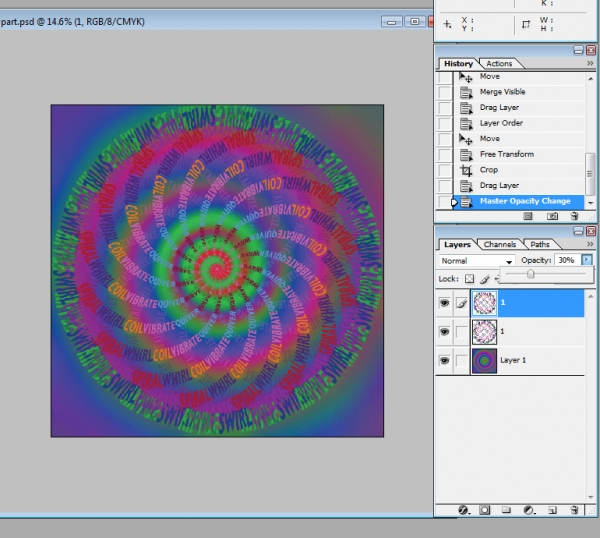Click the transform icon beside W H readout
Image resolution: width=600 pixels, height=538 pixels.
click(527, 24)
